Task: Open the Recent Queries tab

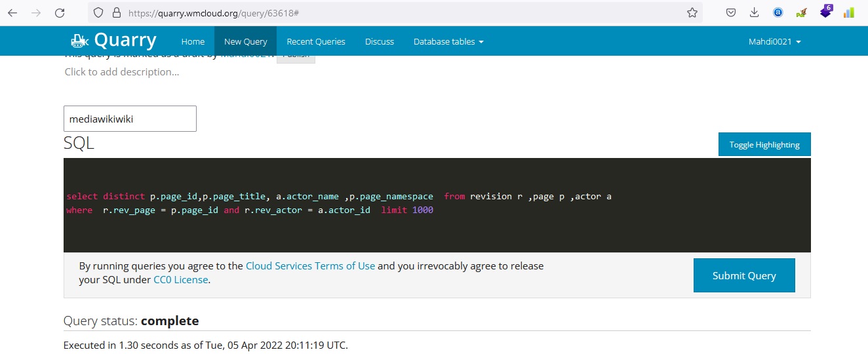Action: 316,41
